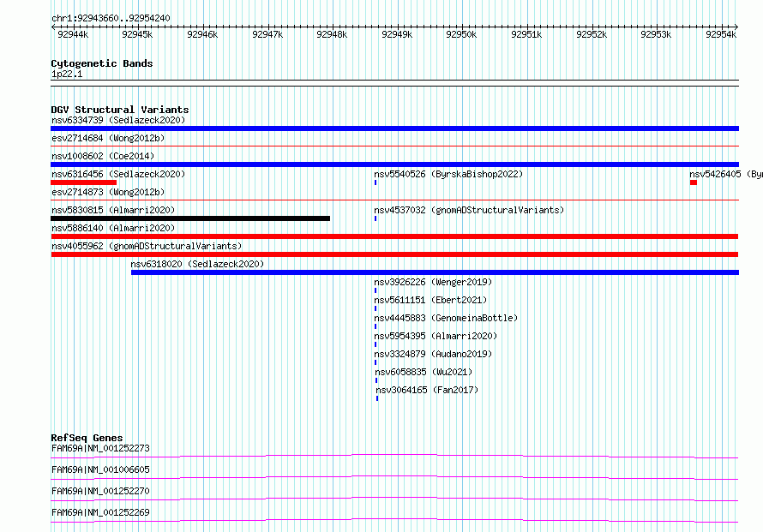Click the magenta transcript line under FAM69A|NM_001252273
Screen dimensions: 763x532
[394, 456]
